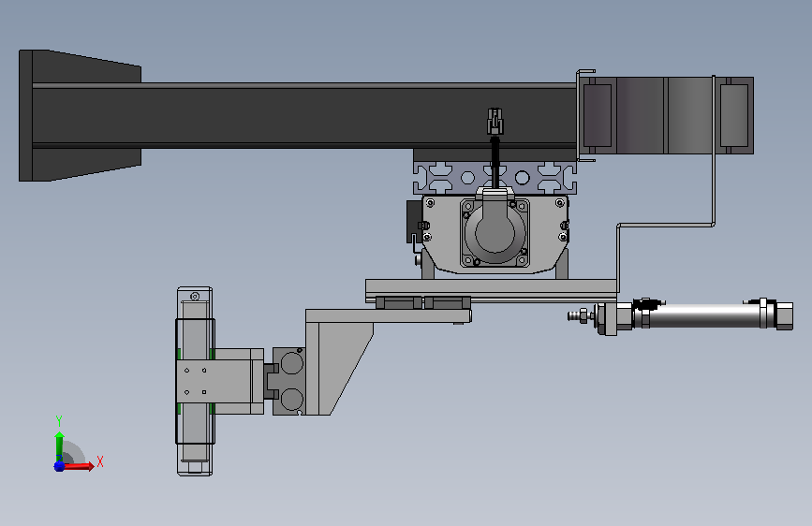Select the flared end cap at the beam's left end

pyautogui.click(x=80, y=115)
